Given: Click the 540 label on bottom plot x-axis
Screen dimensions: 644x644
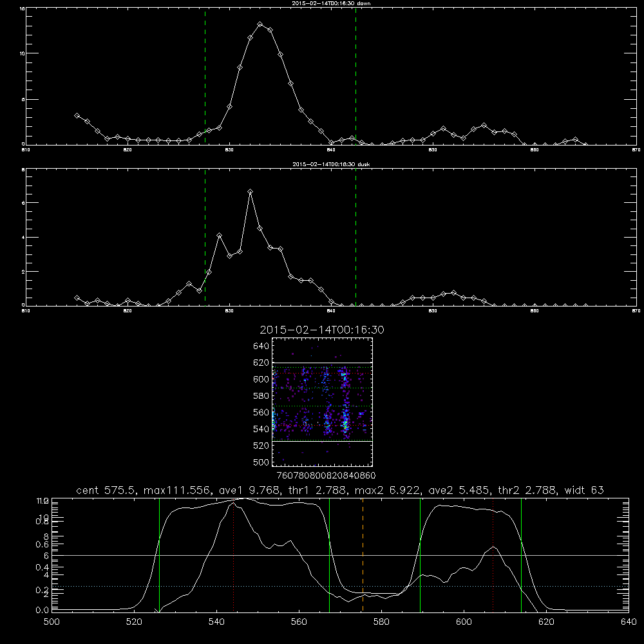Looking at the screenshot, I should pos(216,622).
